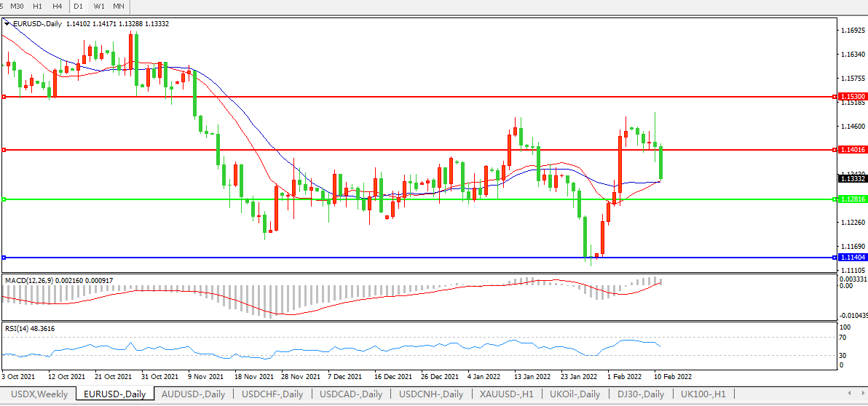The image size is (868, 406).
Task: Switch to the AUDUSD-,Daily tab
Action: 192,394
